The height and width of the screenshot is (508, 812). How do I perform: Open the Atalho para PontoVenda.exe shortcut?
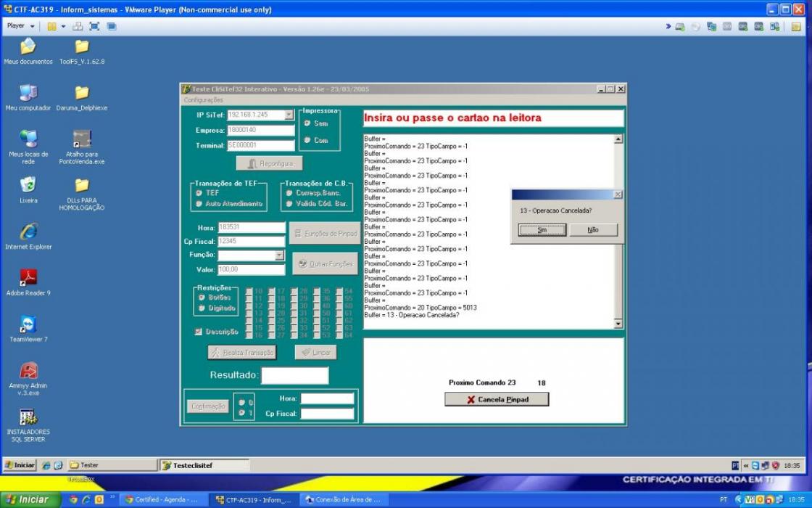coord(82,147)
